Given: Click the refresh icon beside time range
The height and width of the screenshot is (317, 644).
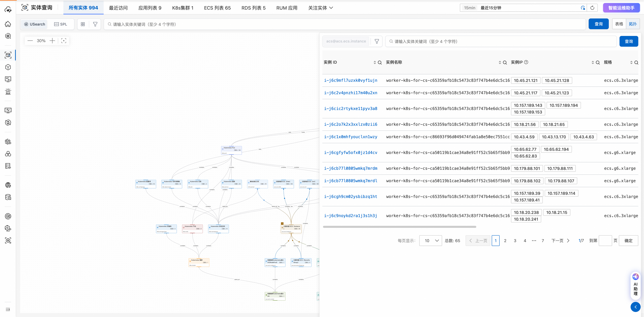Looking at the screenshot, I should pos(592,8).
